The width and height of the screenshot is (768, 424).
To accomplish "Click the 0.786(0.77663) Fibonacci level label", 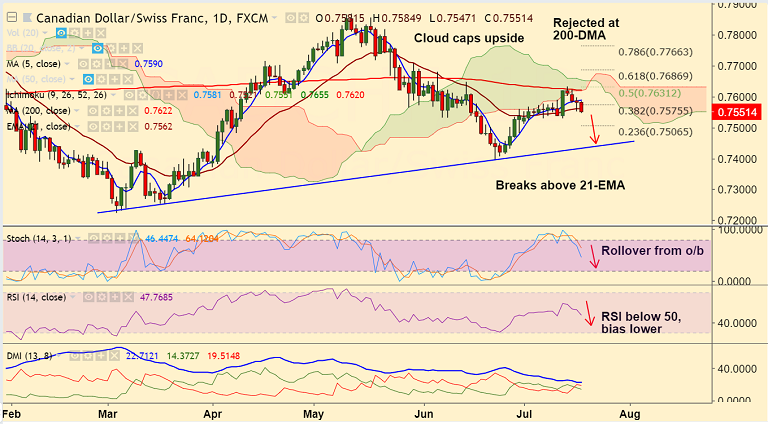I will 655,52.
